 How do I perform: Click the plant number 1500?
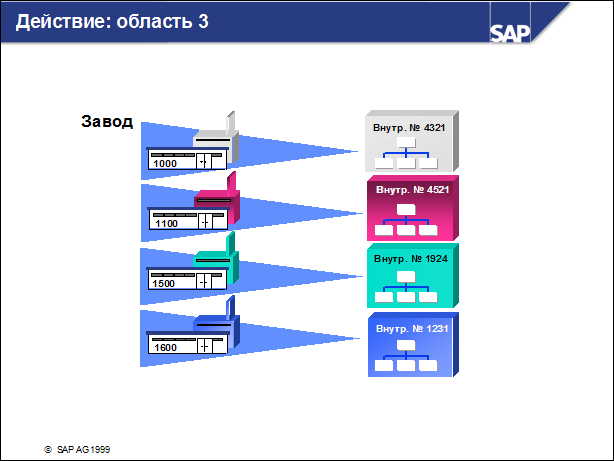pos(164,284)
